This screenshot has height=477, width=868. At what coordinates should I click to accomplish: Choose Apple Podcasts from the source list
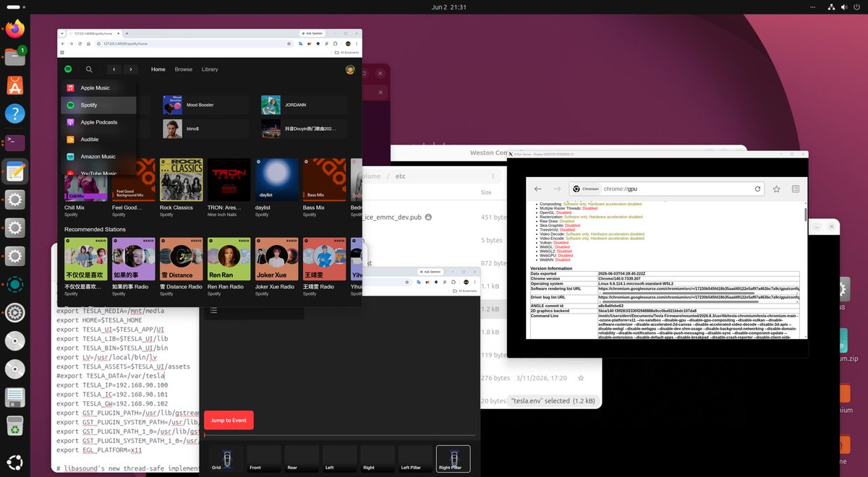coord(98,122)
